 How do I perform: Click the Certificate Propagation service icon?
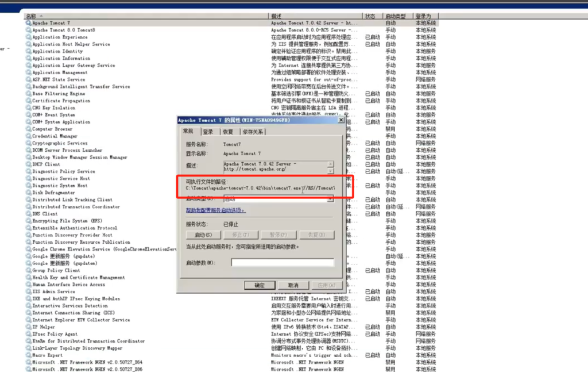29,101
